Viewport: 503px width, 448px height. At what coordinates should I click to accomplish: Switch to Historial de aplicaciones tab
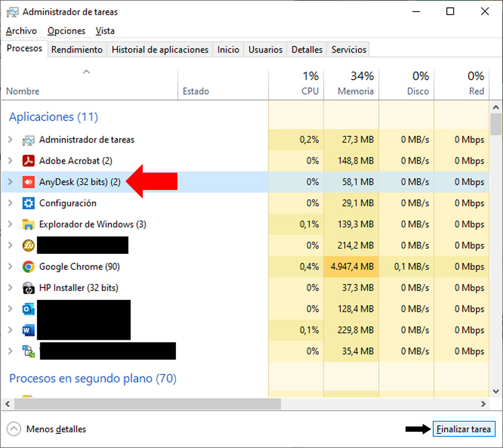[x=160, y=49]
